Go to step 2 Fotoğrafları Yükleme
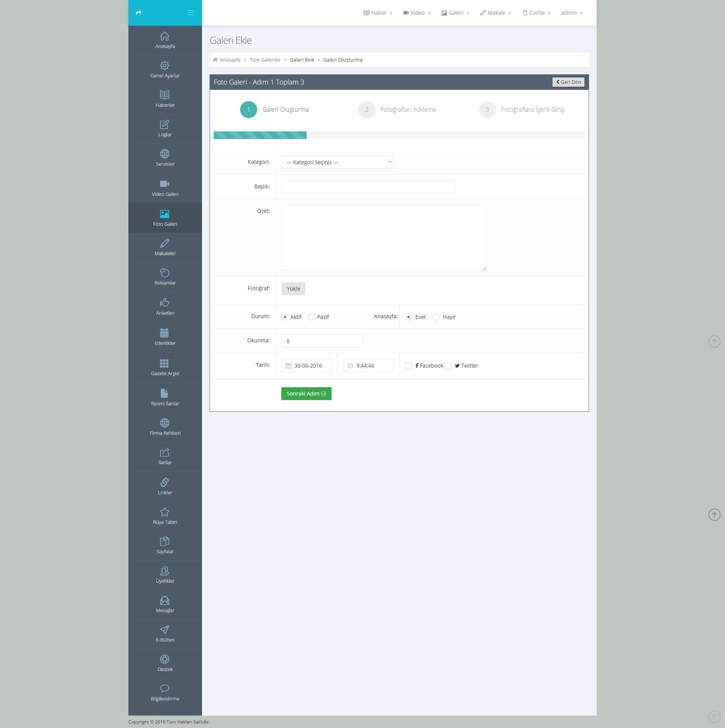Screen dimensions: 725x728 (x=397, y=110)
